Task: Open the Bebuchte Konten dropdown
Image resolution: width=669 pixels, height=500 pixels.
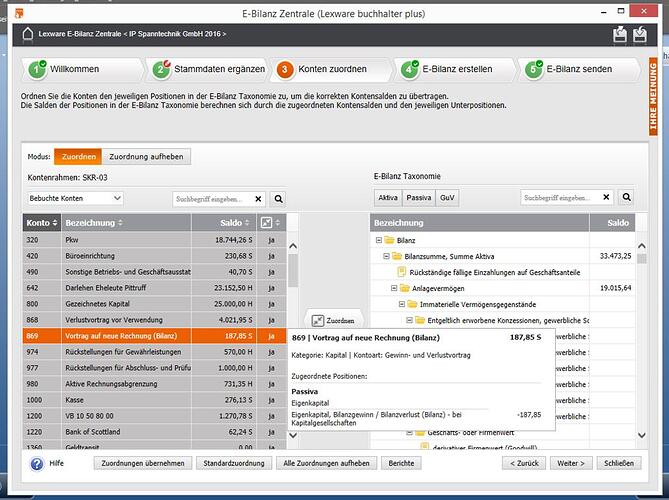Action: click(x=76, y=198)
